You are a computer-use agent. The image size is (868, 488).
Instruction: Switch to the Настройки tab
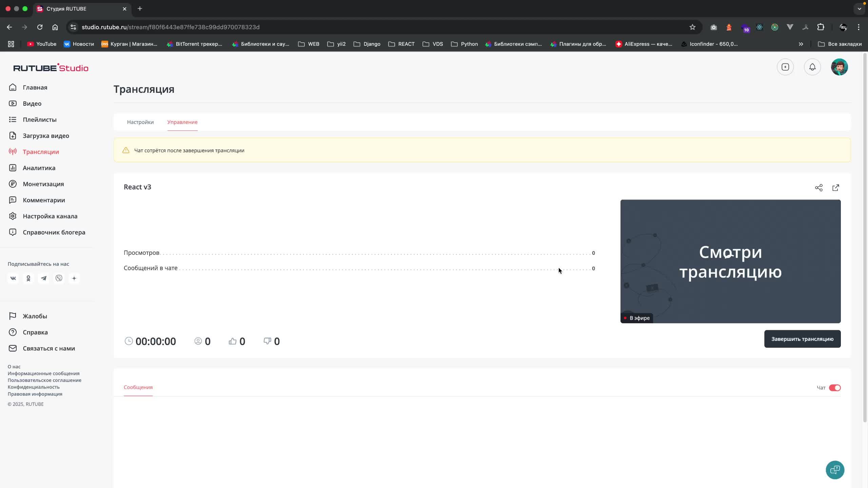pos(140,122)
